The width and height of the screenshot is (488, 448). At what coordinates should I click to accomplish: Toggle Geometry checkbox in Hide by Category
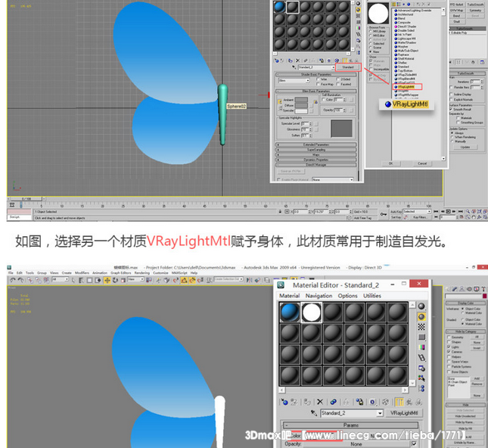449,338
